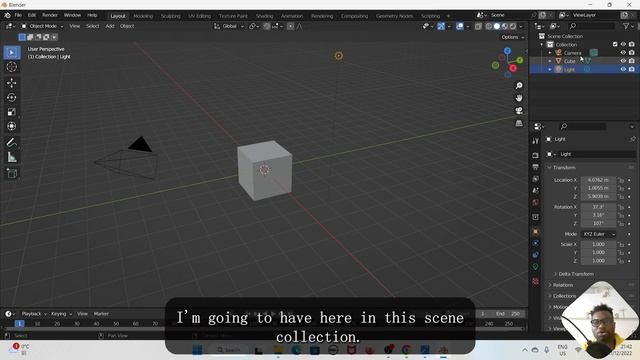Expand the Cube tree item

click(550, 61)
